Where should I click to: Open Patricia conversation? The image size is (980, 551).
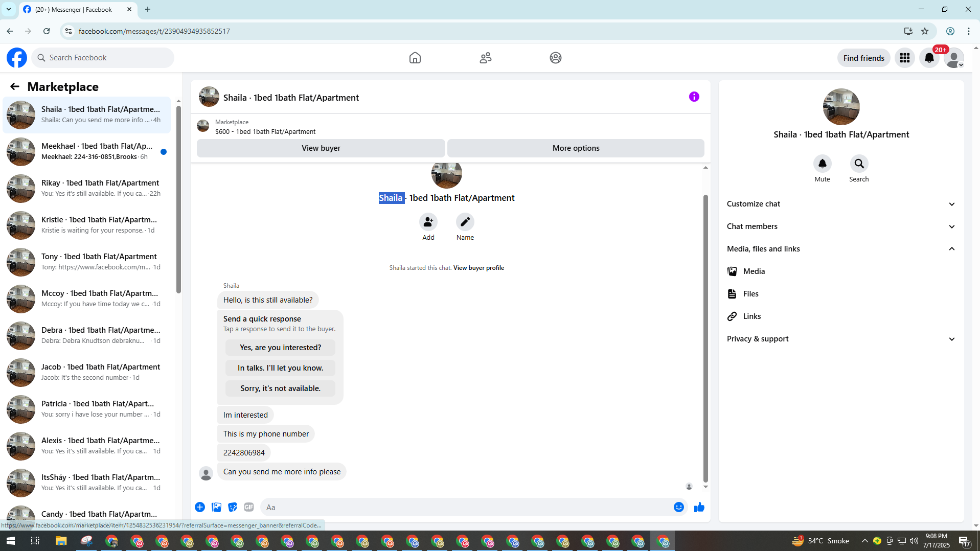87,409
